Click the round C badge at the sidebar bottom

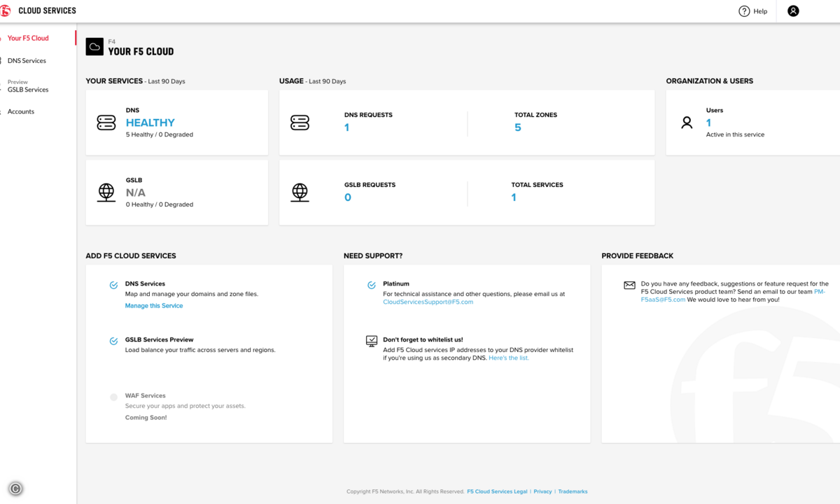pyautogui.click(x=15, y=489)
